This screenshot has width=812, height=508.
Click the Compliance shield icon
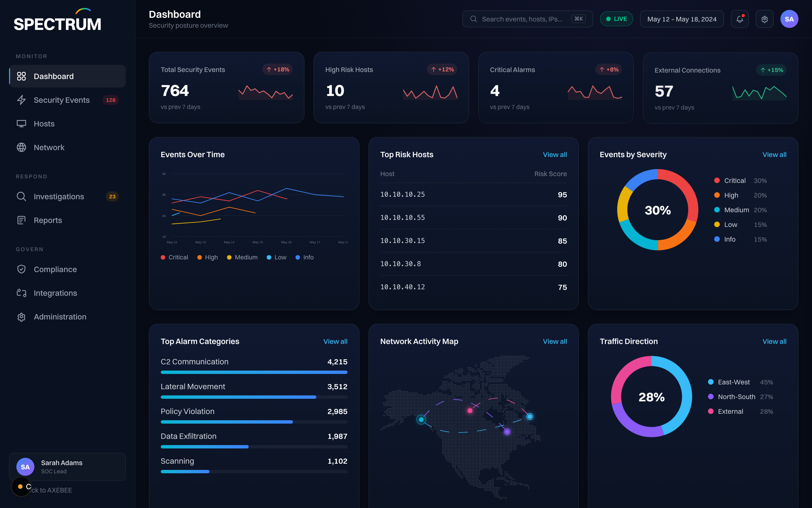[x=21, y=269]
